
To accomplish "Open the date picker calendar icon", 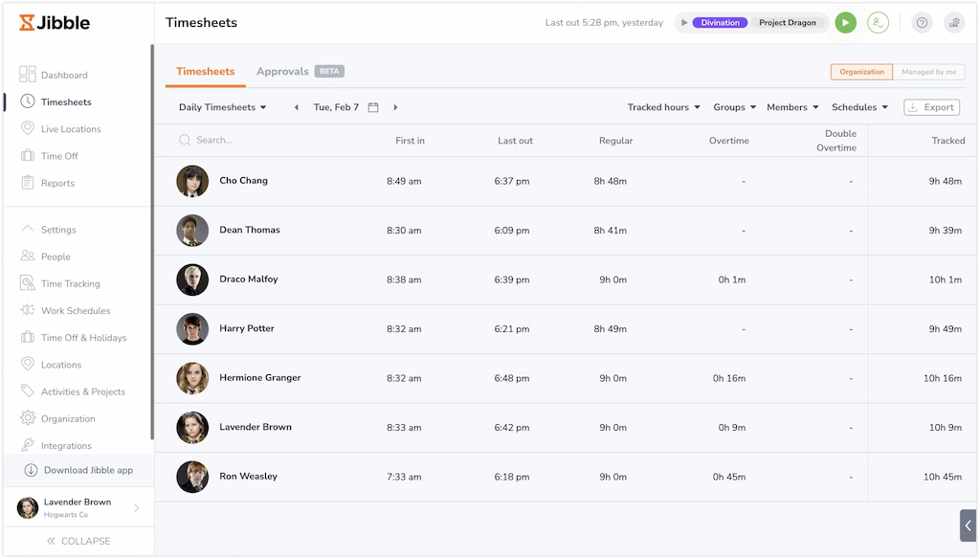I will coord(371,107).
